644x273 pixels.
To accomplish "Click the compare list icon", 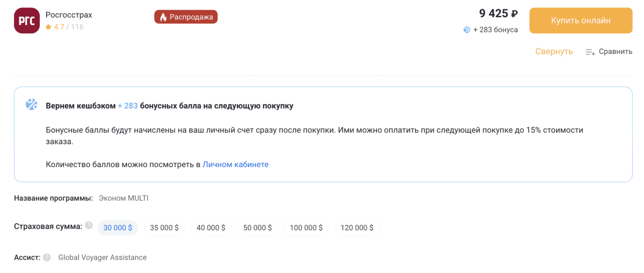I will (x=590, y=52).
